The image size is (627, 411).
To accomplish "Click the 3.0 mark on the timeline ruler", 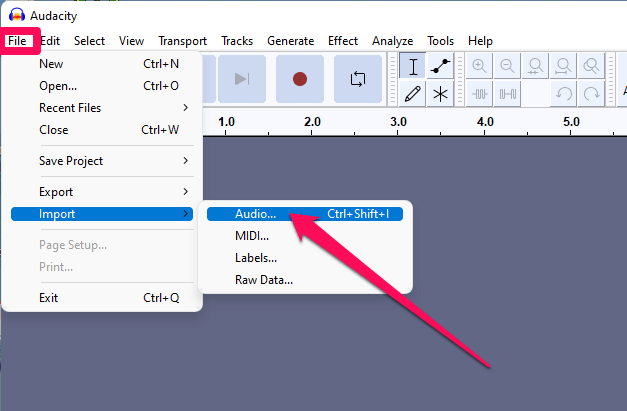I will pos(398,122).
